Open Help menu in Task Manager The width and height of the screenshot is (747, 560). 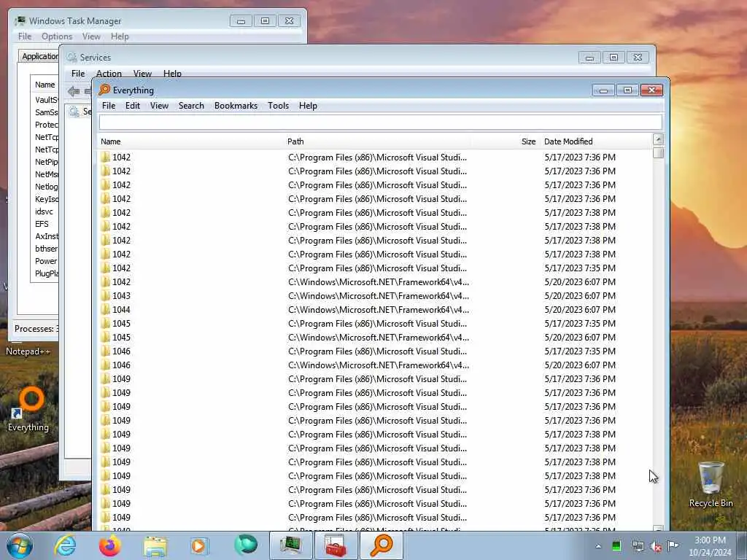(120, 36)
